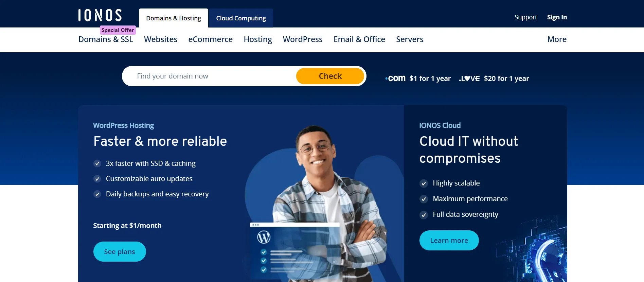
Task: Click the .com domain logo
Action: [x=395, y=78]
